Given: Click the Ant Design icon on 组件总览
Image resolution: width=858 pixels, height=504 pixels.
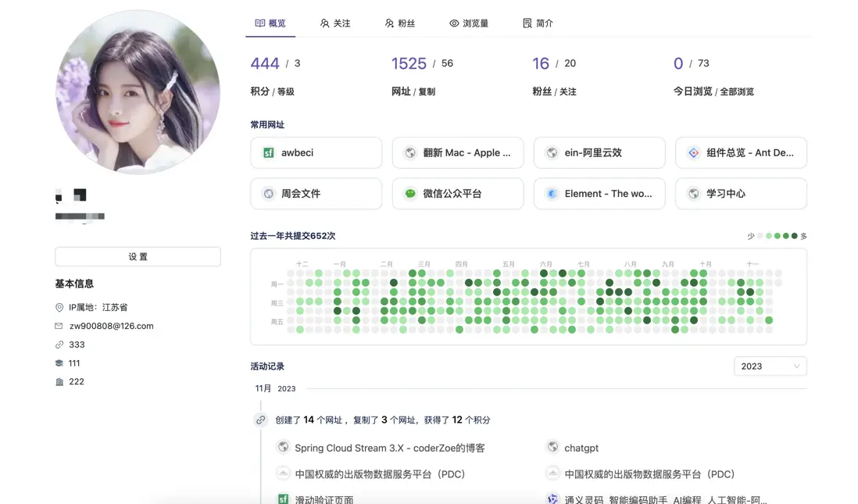Looking at the screenshot, I should click(693, 152).
